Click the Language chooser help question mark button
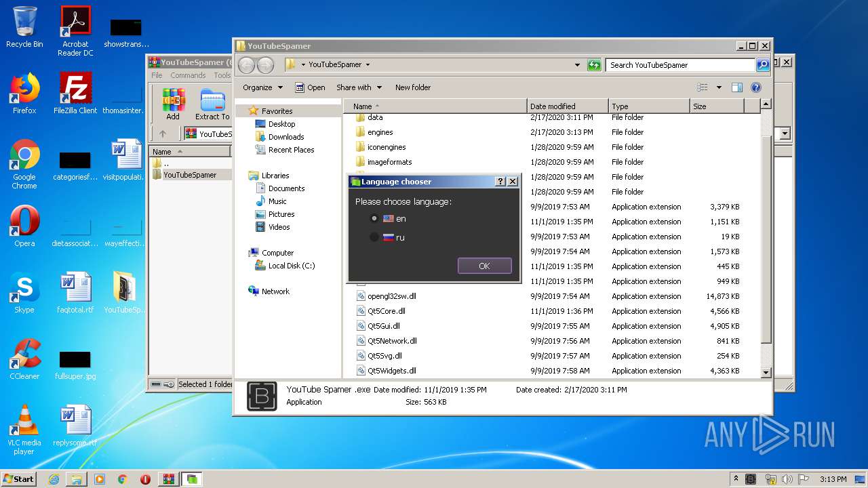 [x=500, y=182]
